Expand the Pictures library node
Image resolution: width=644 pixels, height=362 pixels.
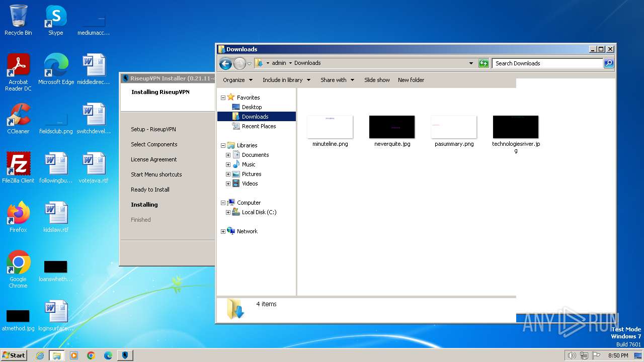[228, 174]
